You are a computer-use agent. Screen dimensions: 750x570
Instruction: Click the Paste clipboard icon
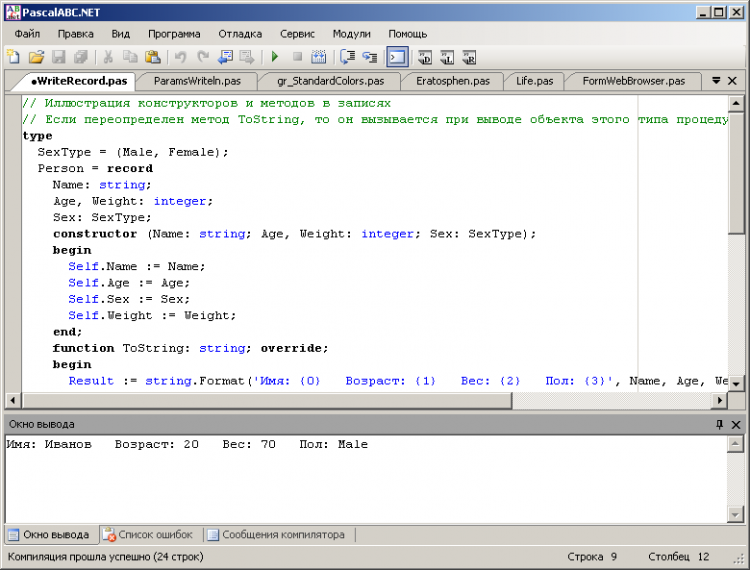(152, 57)
